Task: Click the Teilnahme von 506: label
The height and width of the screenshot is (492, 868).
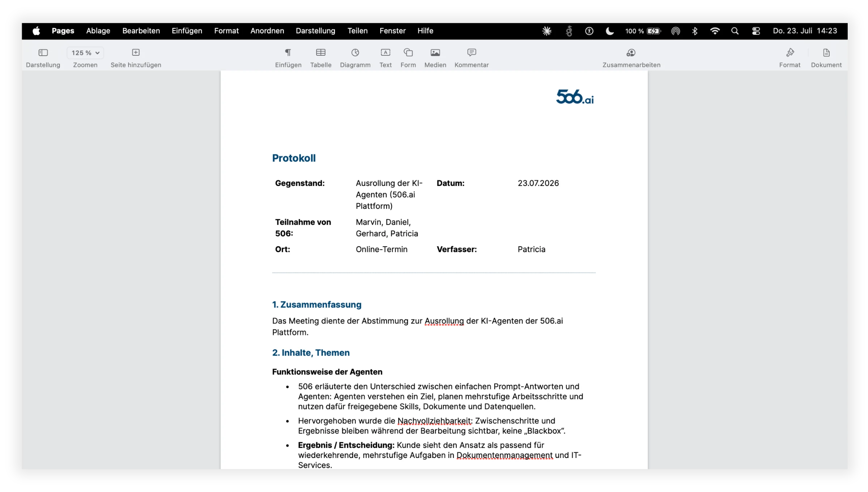Action: tap(303, 228)
